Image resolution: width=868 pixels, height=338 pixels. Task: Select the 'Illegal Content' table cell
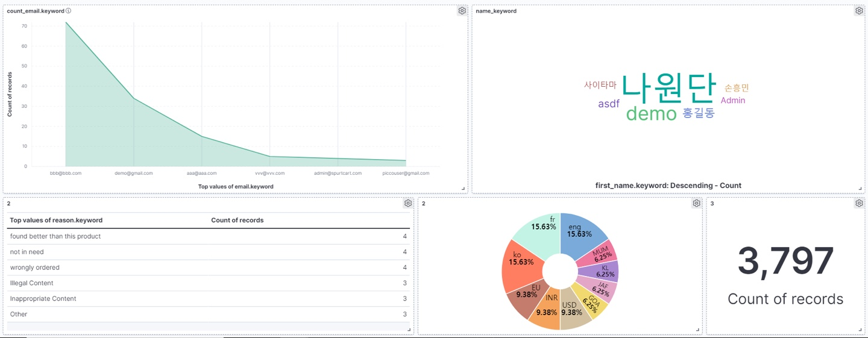(x=32, y=283)
